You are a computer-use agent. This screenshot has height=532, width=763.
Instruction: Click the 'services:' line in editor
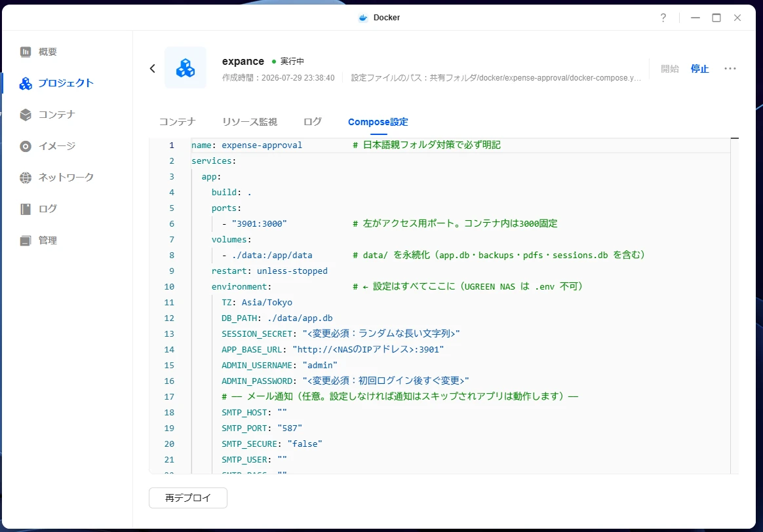214,161
